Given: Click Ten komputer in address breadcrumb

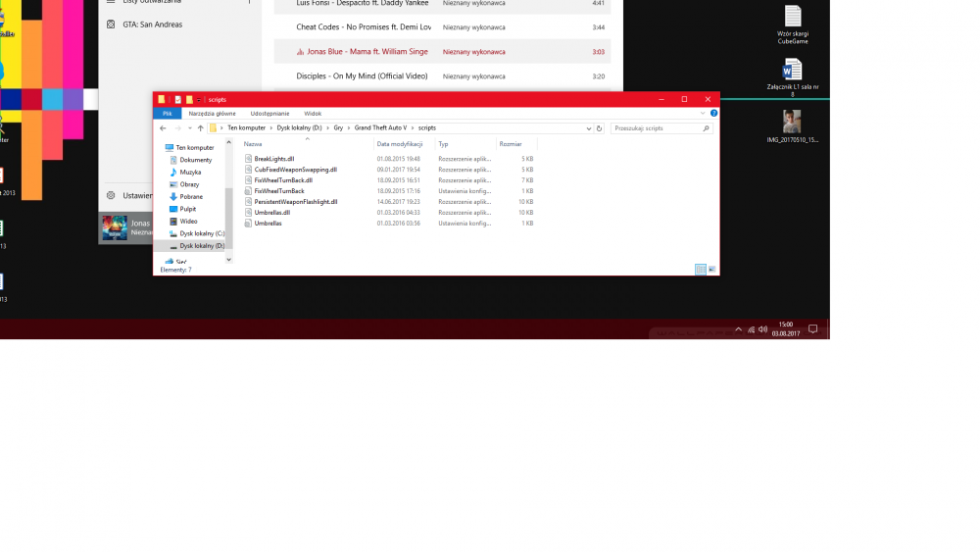Looking at the screenshot, I should [x=246, y=128].
